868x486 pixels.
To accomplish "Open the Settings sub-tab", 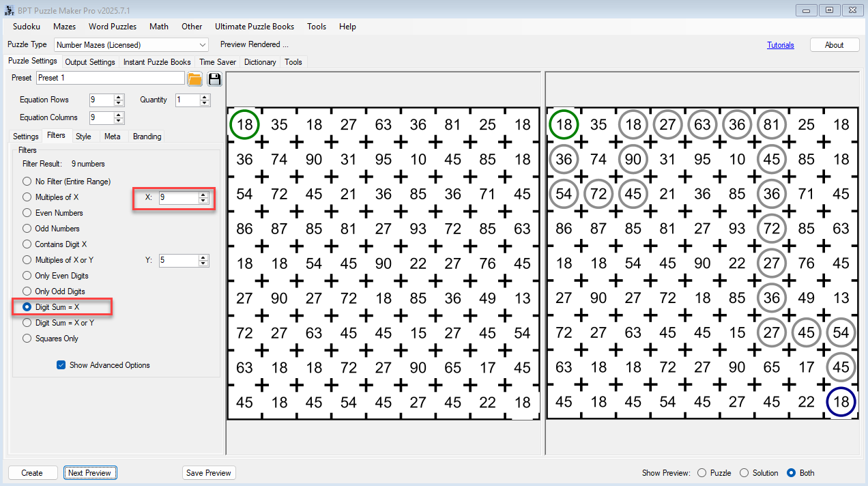I will tap(26, 137).
